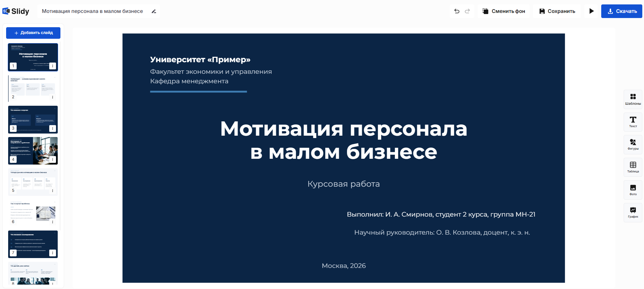The width and height of the screenshot is (644, 289).
Task: Edit presentation title with the pencil icon
Action: coord(154,11)
